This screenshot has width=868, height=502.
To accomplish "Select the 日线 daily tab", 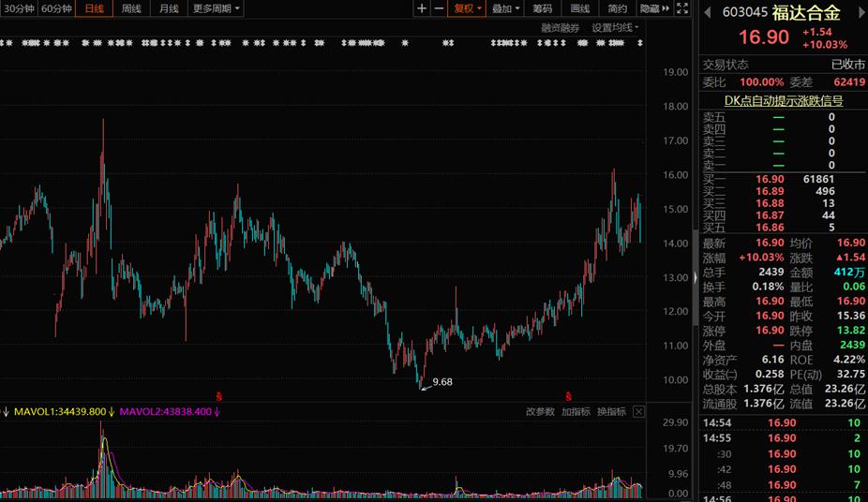I will coord(94,8).
